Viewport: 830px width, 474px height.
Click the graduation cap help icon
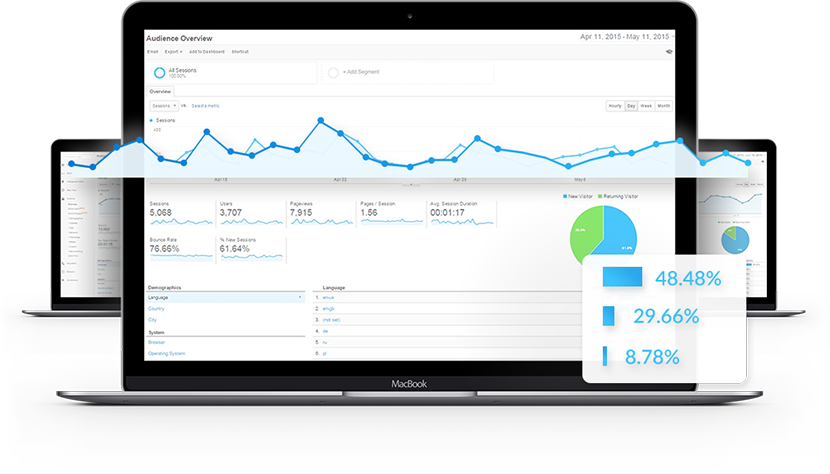[x=669, y=51]
